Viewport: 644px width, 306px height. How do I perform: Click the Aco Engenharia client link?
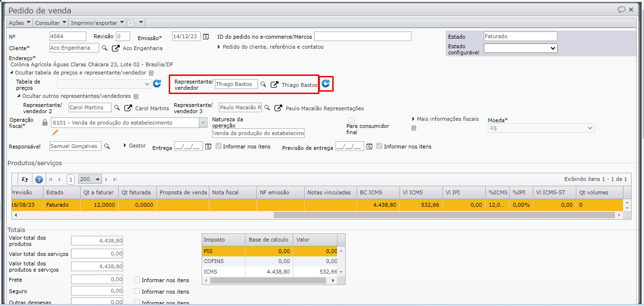pos(143,48)
